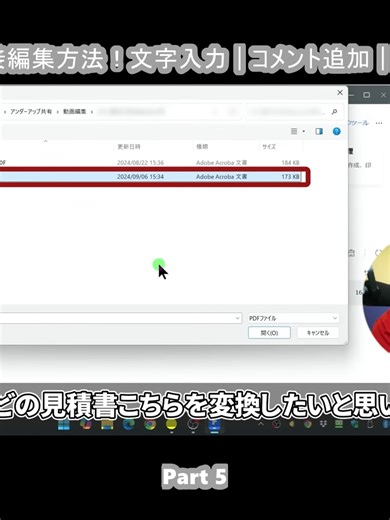Open the view layout options icon
390x520 pixels.
(294, 131)
